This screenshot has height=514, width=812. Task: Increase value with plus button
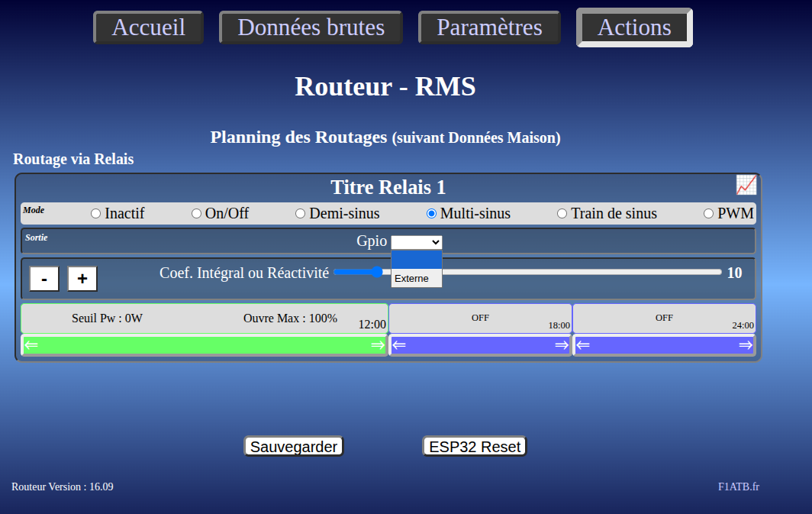(x=82, y=279)
